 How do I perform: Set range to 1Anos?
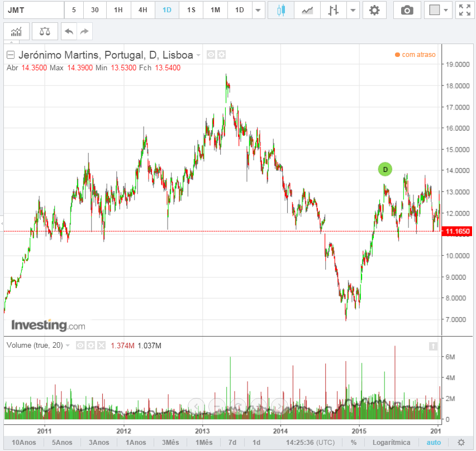coord(136,443)
